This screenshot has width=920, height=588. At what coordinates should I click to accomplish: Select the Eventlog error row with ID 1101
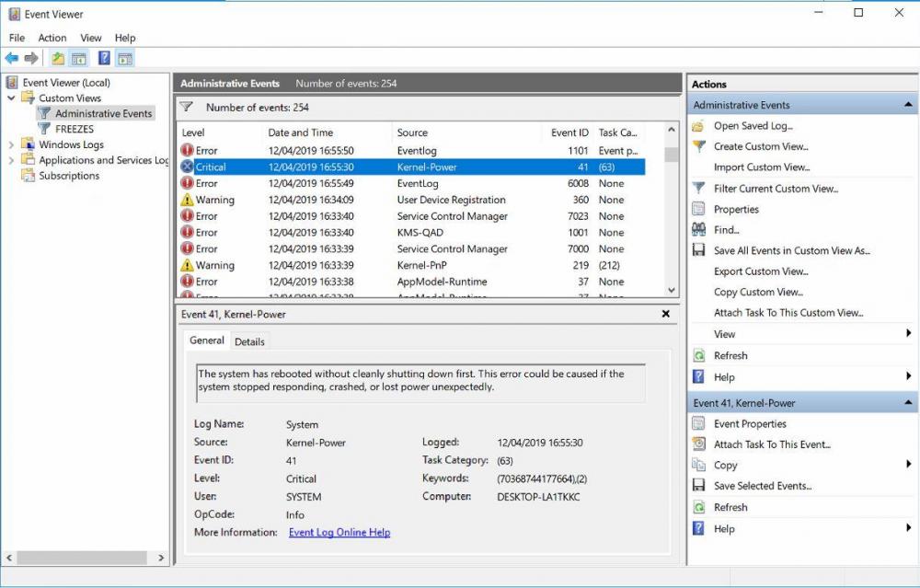tap(411, 150)
